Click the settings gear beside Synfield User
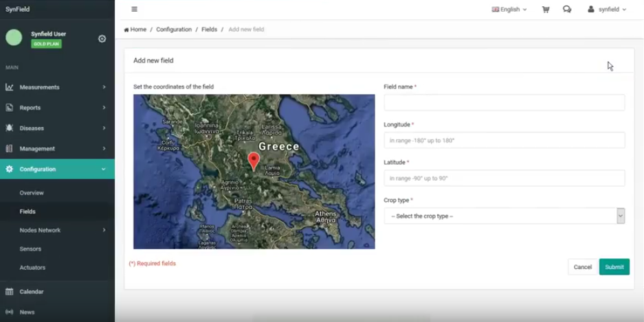The image size is (644, 322). 102,39
